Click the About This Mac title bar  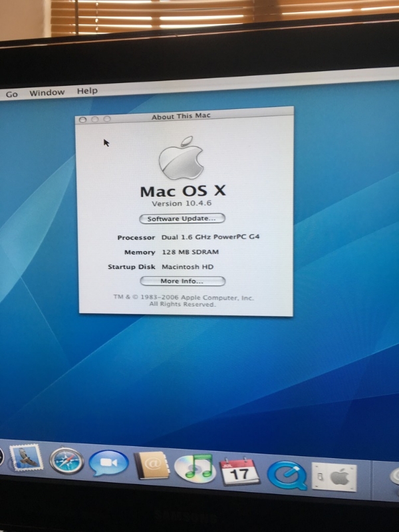click(x=184, y=117)
